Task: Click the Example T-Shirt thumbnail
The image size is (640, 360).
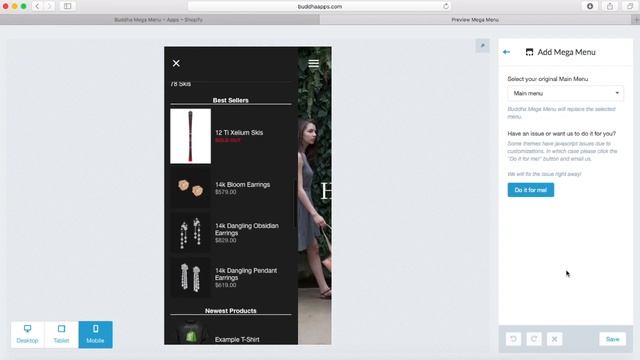Action: [191, 333]
